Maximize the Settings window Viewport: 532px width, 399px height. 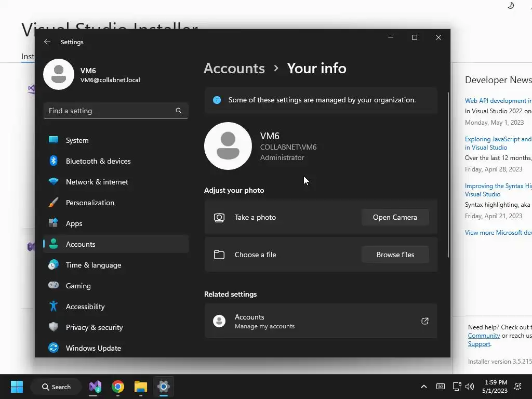415,37
